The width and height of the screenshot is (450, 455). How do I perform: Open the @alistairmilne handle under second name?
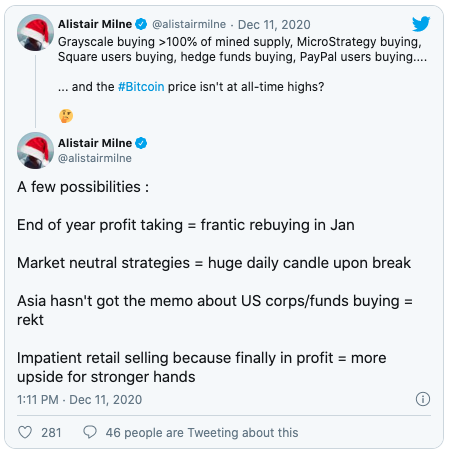(95, 158)
